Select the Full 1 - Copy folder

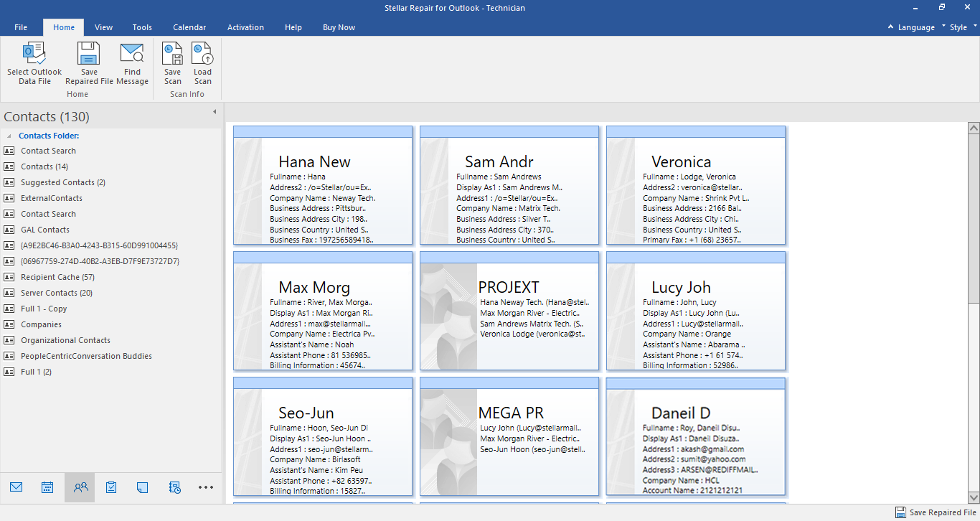[44, 309]
